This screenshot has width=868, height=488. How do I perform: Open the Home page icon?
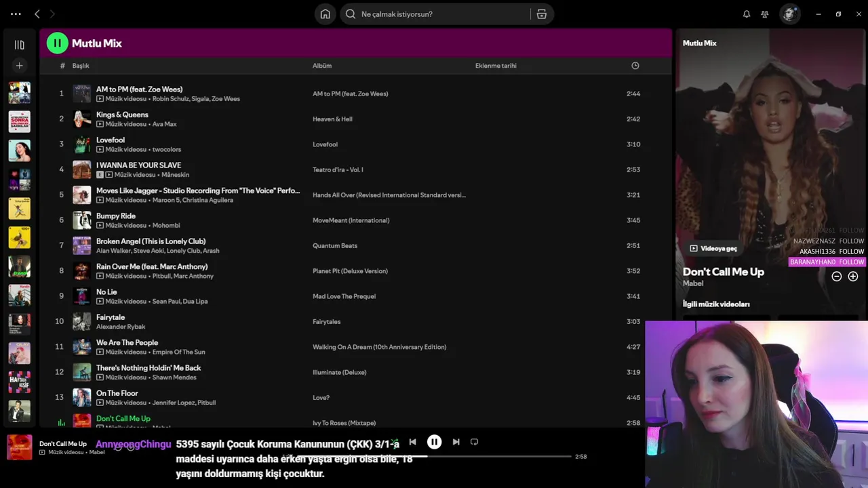click(x=325, y=14)
